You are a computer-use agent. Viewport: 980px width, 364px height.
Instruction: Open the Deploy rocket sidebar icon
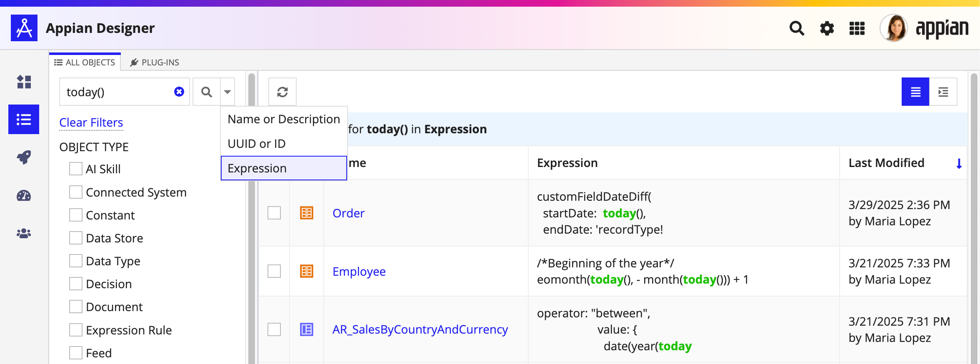pyautogui.click(x=24, y=157)
